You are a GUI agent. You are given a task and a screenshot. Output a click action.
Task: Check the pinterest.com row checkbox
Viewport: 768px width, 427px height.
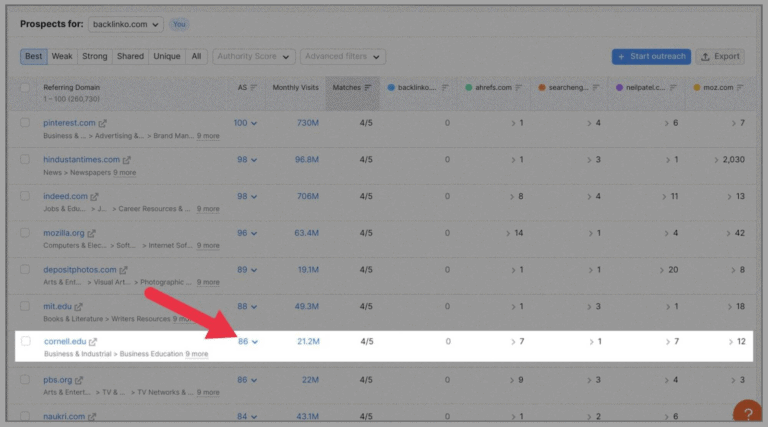[25, 122]
